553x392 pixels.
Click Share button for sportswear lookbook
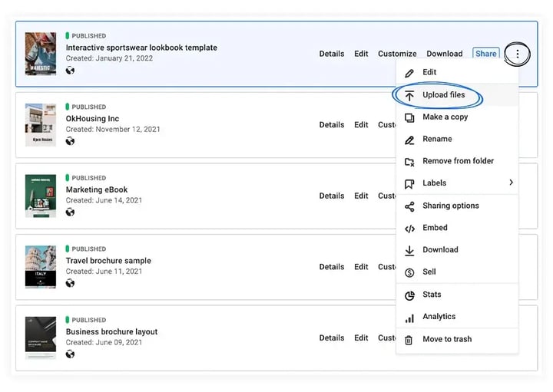485,54
